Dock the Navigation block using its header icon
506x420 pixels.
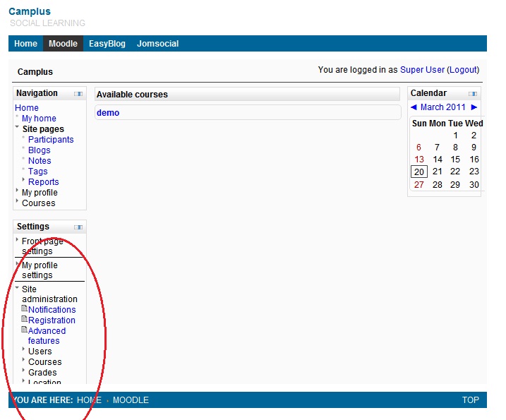[78, 94]
